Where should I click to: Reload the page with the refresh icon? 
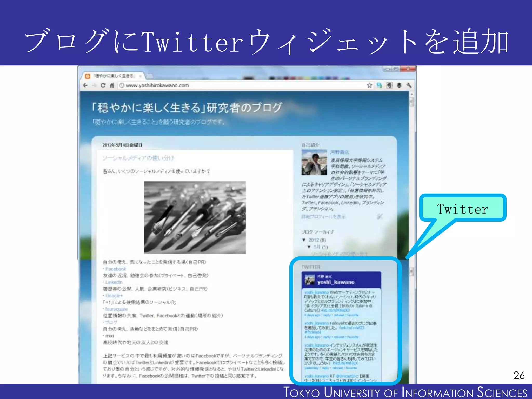(103, 85)
